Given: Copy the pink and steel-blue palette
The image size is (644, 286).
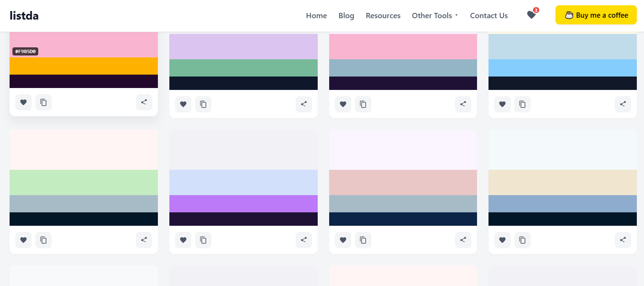Looking at the screenshot, I should point(363,104).
